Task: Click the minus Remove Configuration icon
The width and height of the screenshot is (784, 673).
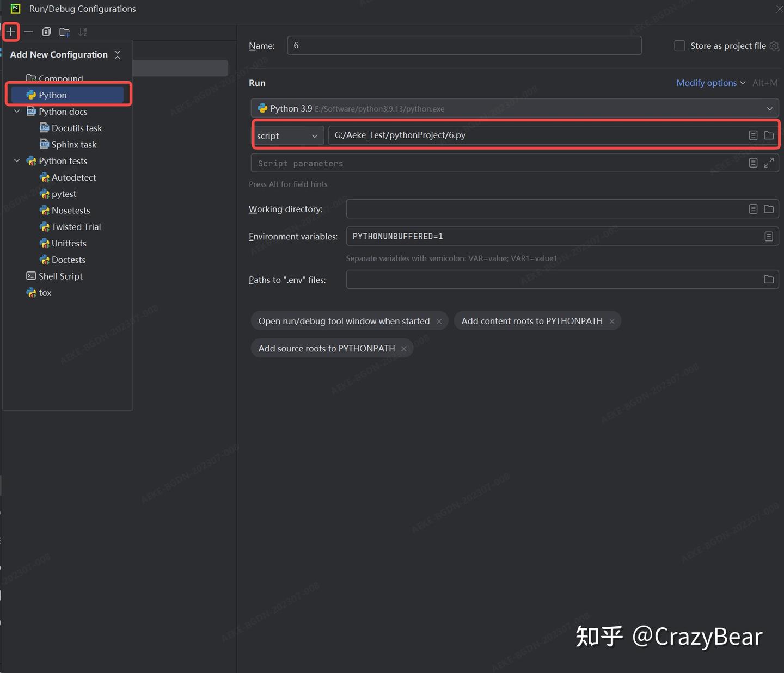Action: click(28, 32)
